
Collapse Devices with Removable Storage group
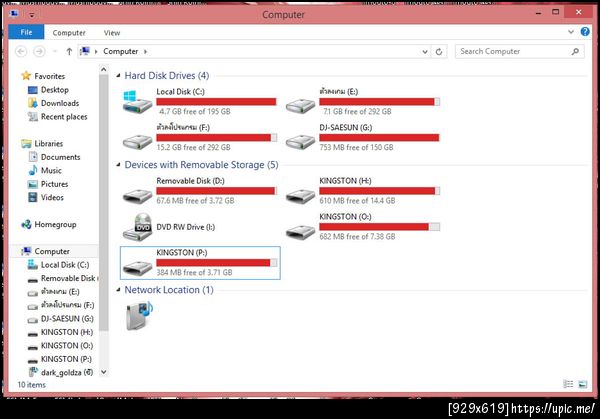click(x=118, y=165)
